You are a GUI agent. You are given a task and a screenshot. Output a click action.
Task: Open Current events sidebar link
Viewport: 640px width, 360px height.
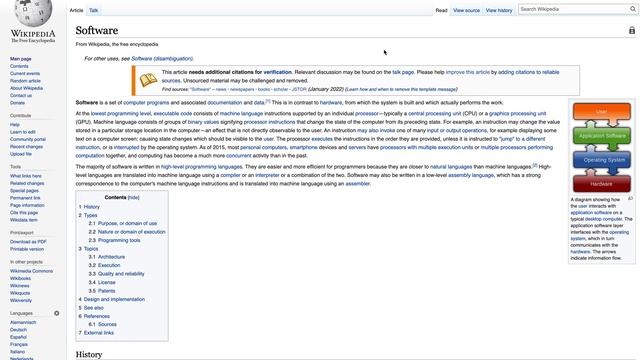coord(25,73)
